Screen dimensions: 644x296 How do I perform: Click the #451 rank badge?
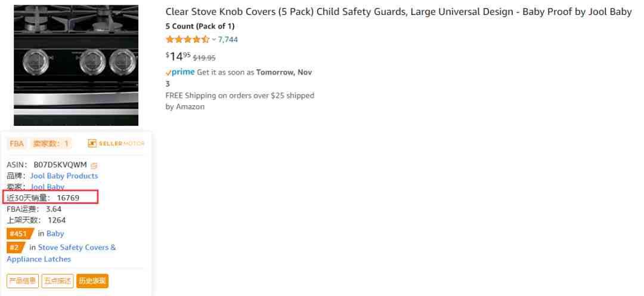[x=20, y=233]
